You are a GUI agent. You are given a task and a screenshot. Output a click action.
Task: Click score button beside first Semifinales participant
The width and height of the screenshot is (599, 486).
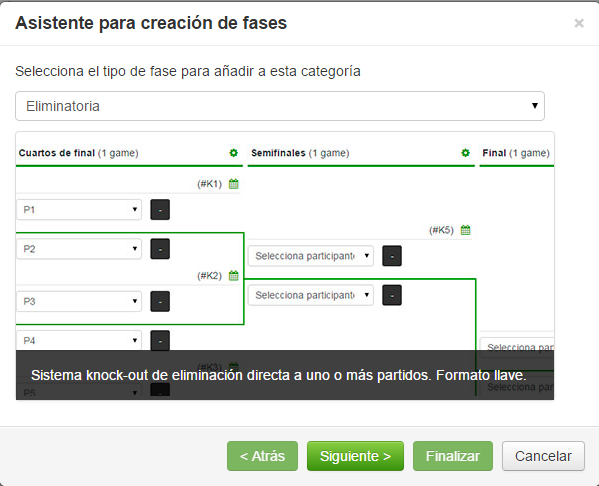pyautogui.click(x=392, y=256)
